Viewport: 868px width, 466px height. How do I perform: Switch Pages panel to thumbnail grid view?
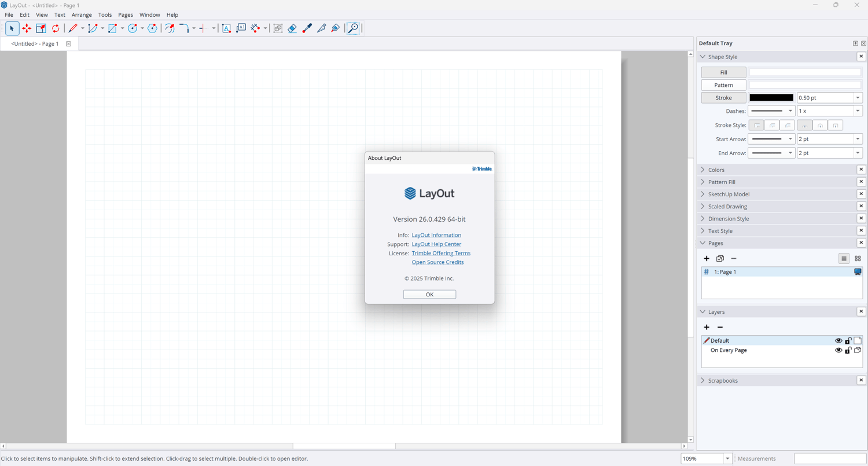coord(858,259)
